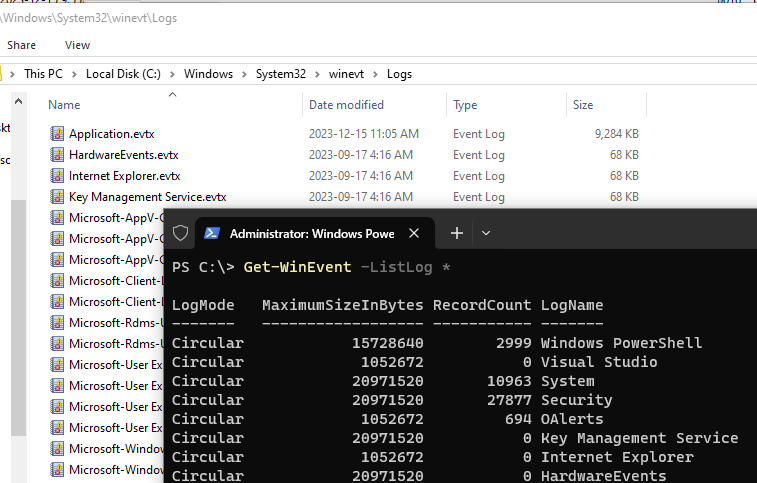The image size is (757, 483).
Task: Click 15728640 maximum size value
Action: [x=388, y=343]
